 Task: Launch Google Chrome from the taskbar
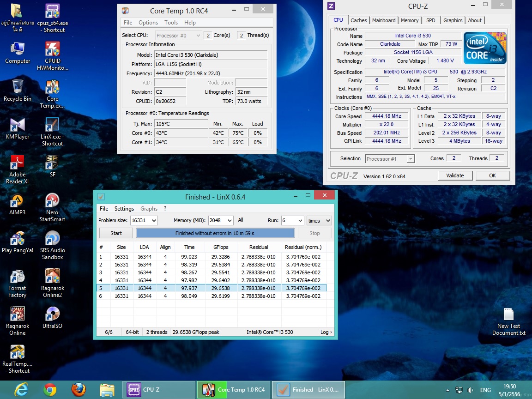point(50,390)
